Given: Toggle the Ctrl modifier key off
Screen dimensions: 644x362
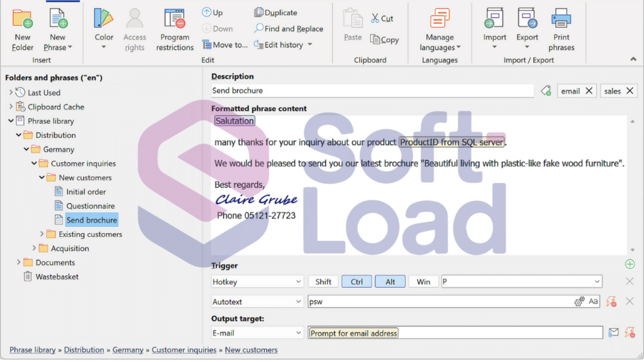Looking at the screenshot, I should point(357,282).
